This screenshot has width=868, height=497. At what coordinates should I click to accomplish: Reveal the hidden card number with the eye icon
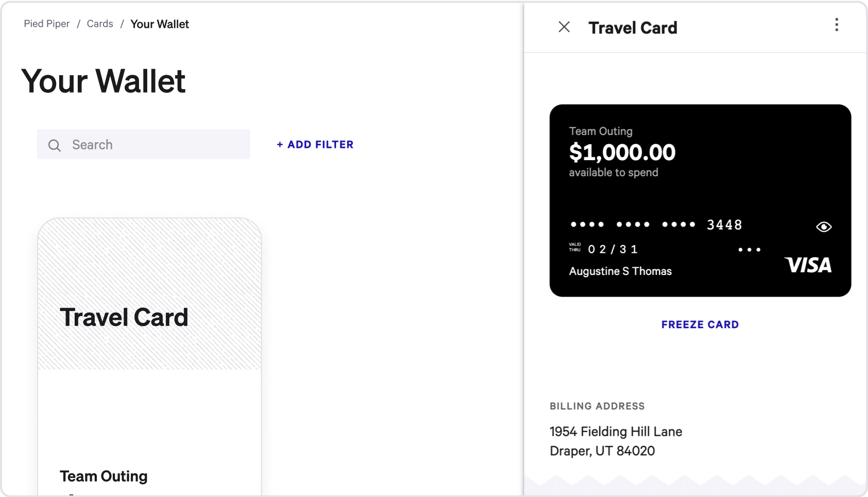[x=824, y=227]
